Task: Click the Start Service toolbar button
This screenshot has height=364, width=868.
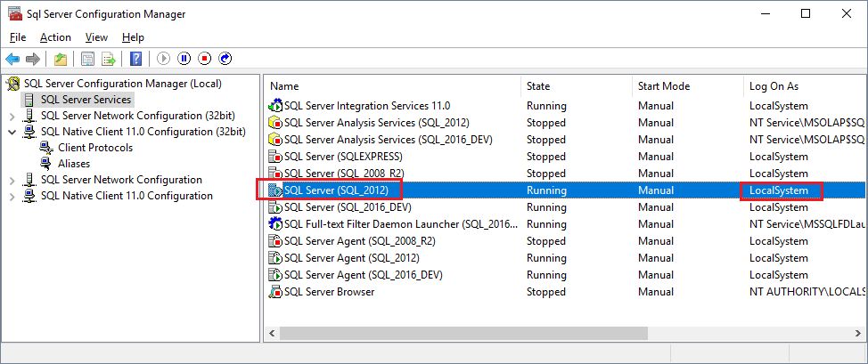Action: click(163, 59)
